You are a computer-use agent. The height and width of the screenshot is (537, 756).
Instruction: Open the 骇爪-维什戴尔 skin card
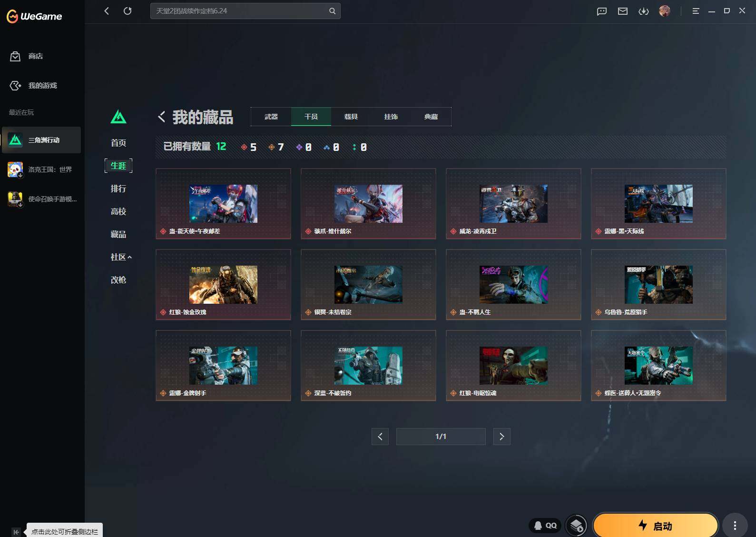click(x=368, y=204)
